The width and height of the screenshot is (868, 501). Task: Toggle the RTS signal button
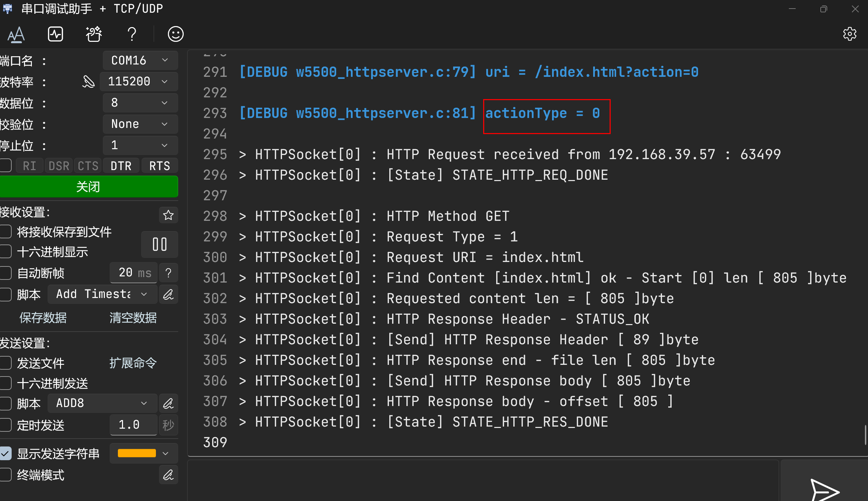pyautogui.click(x=159, y=166)
